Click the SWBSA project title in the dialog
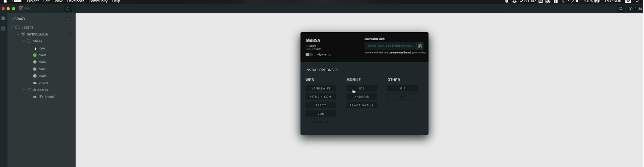 (313, 40)
